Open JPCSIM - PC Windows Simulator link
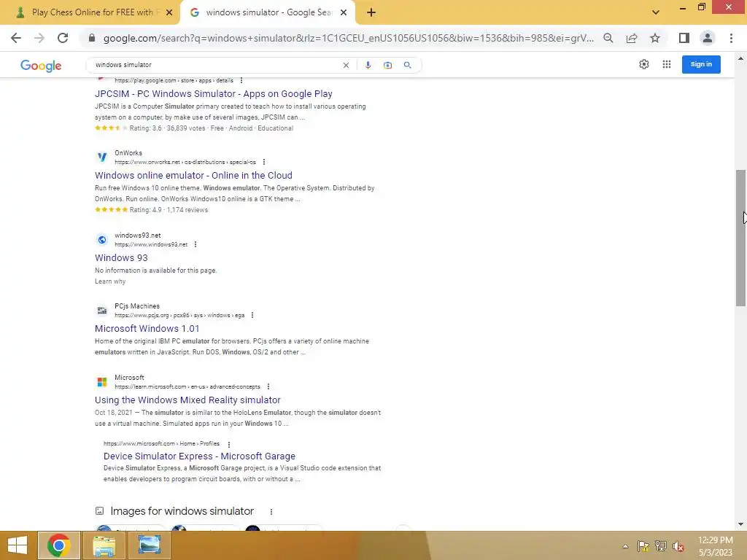Image resolution: width=747 pixels, height=560 pixels. pos(214,94)
